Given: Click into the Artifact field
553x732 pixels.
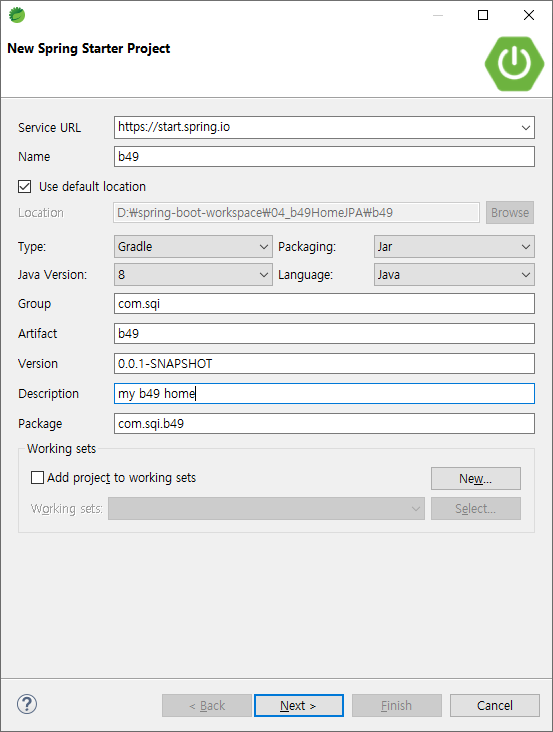Looking at the screenshot, I should click(x=324, y=334).
